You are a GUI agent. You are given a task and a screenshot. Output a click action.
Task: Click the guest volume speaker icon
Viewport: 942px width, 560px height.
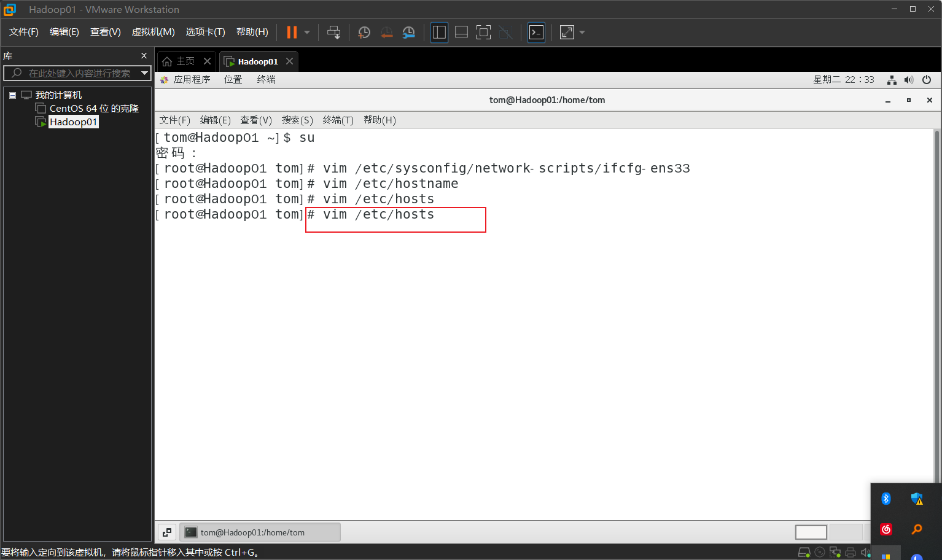click(x=909, y=80)
